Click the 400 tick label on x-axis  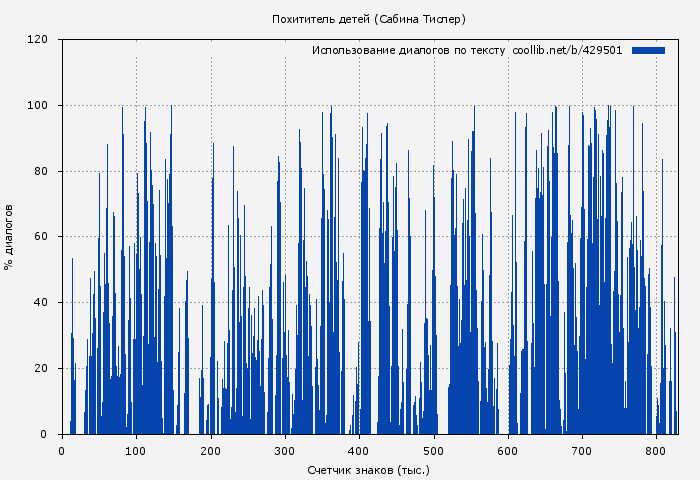(x=359, y=450)
